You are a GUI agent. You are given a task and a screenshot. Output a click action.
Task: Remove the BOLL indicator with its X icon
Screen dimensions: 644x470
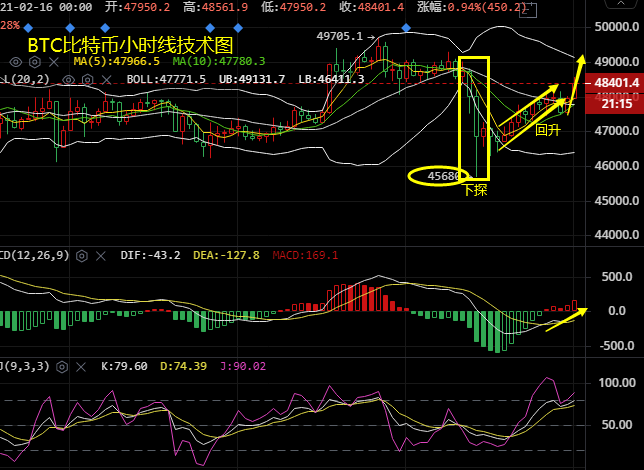coord(106,80)
